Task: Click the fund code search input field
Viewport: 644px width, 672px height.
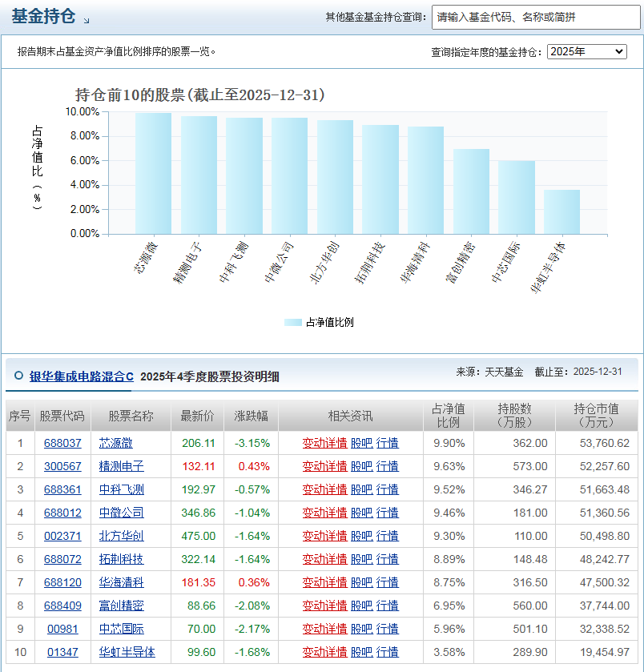Action: tap(536, 17)
